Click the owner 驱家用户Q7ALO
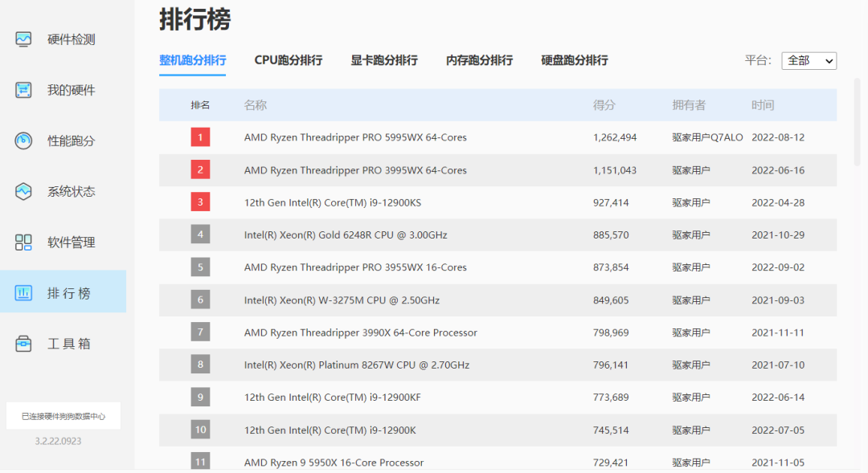Image resolution: width=868 pixels, height=473 pixels. click(707, 137)
